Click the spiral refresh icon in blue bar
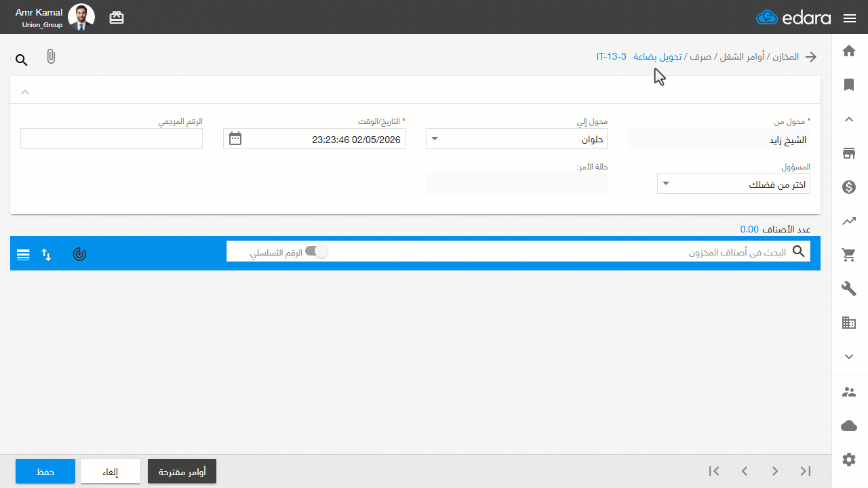Screen dimensions: 868x488 pyautogui.click(x=80, y=255)
